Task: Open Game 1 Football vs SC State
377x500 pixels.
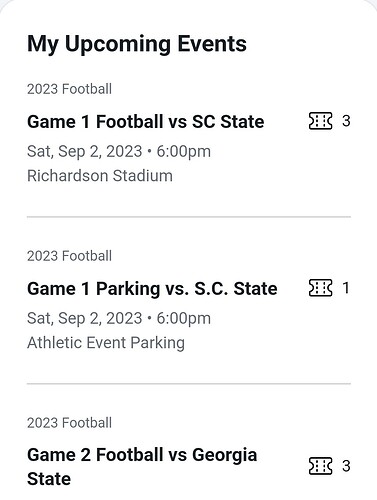Action: 146,121
